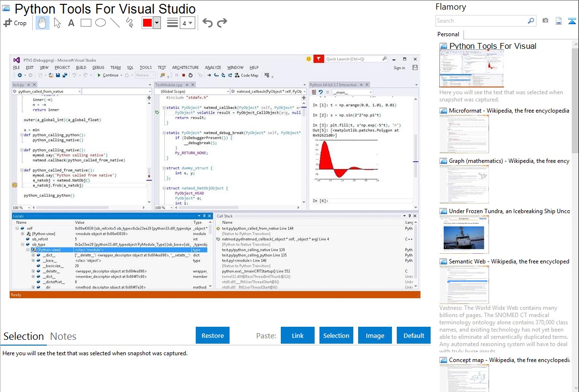The height and width of the screenshot is (392, 579).
Task: Click the red Stop debugging square icon
Action: pos(184,75)
